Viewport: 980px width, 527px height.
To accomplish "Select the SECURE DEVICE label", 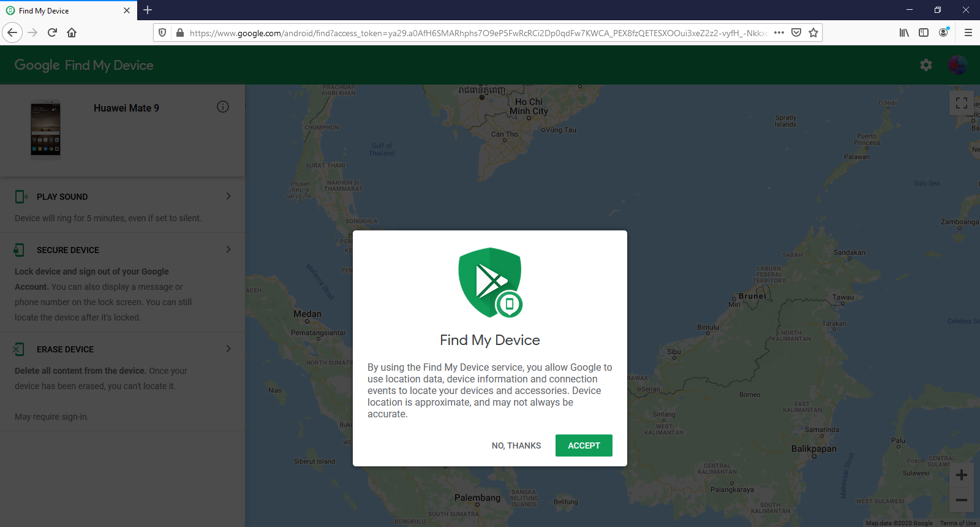I will 68,250.
